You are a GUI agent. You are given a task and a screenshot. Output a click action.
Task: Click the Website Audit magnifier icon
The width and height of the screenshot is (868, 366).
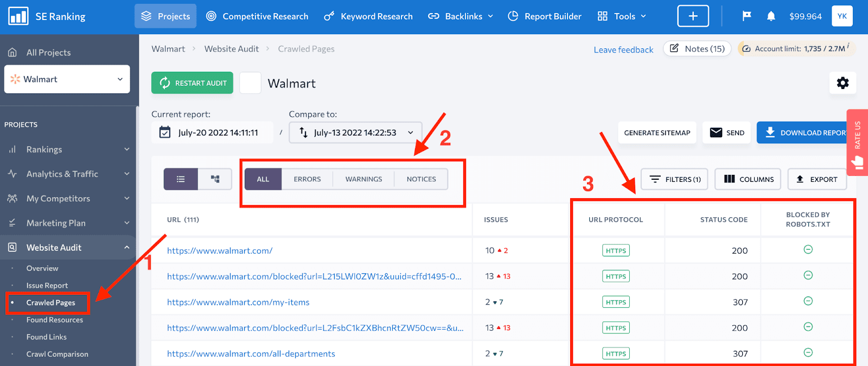[12, 248]
